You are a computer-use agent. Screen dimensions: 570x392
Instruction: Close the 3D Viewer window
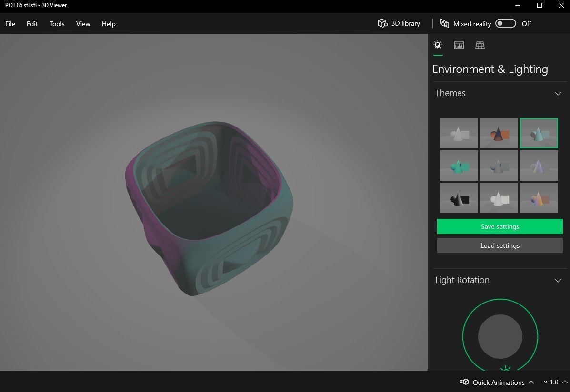561,5
